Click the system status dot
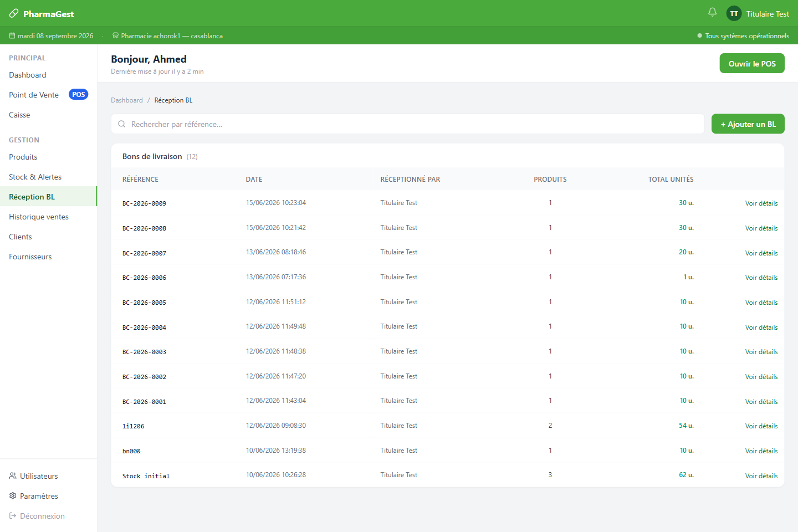The width and height of the screenshot is (798, 532). pos(699,35)
